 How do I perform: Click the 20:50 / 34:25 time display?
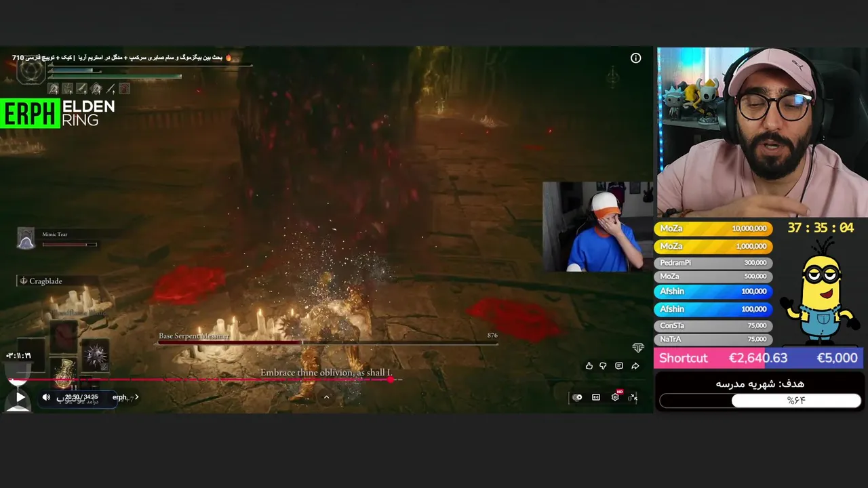[x=81, y=397]
